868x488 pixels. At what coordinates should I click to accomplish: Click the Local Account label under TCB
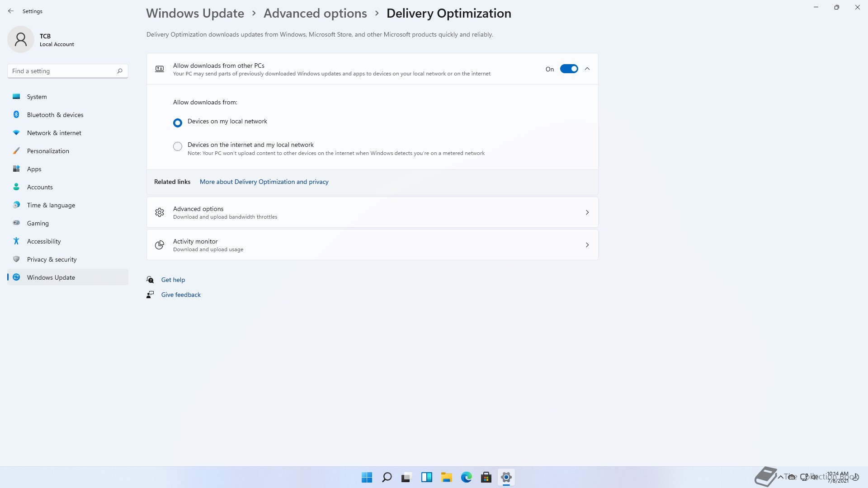pyautogui.click(x=57, y=44)
